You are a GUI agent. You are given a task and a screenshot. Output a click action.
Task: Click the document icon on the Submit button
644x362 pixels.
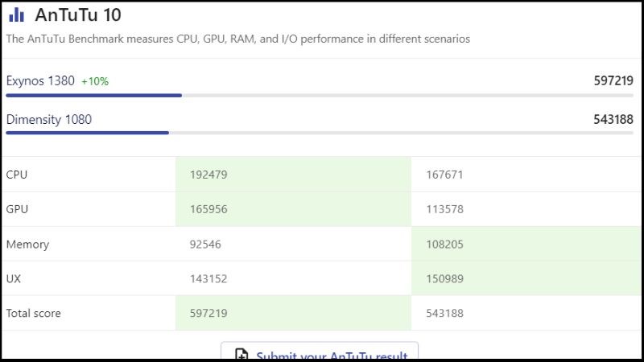[241, 355]
